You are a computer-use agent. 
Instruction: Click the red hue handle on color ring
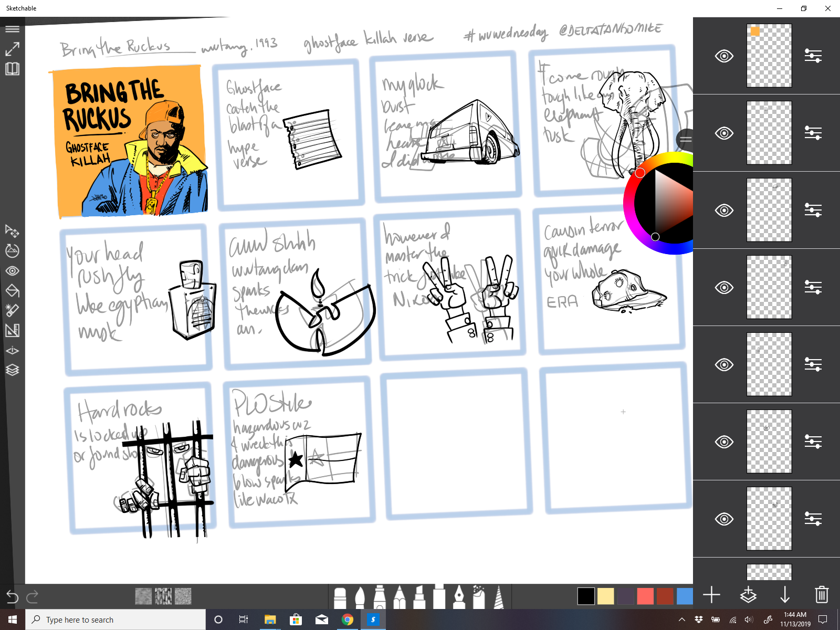(640, 173)
